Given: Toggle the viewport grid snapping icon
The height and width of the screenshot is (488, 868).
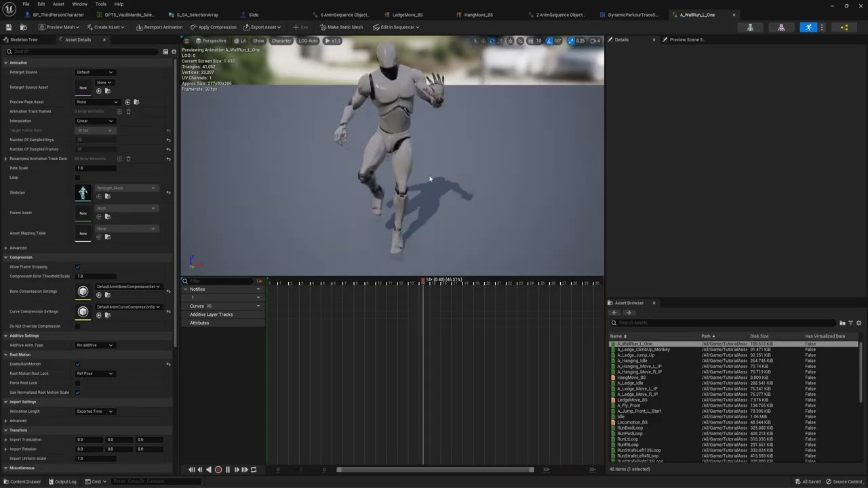Looking at the screenshot, I should pos(530,41).
